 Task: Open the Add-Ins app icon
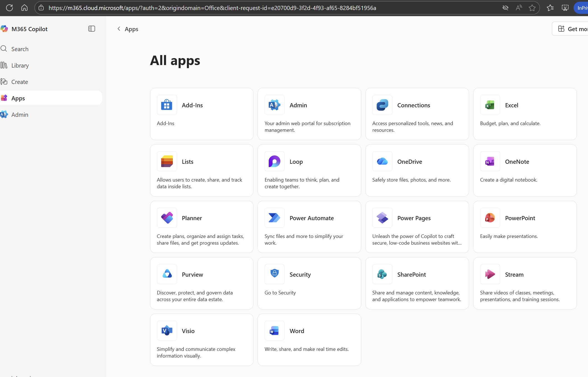coord(167,105)
